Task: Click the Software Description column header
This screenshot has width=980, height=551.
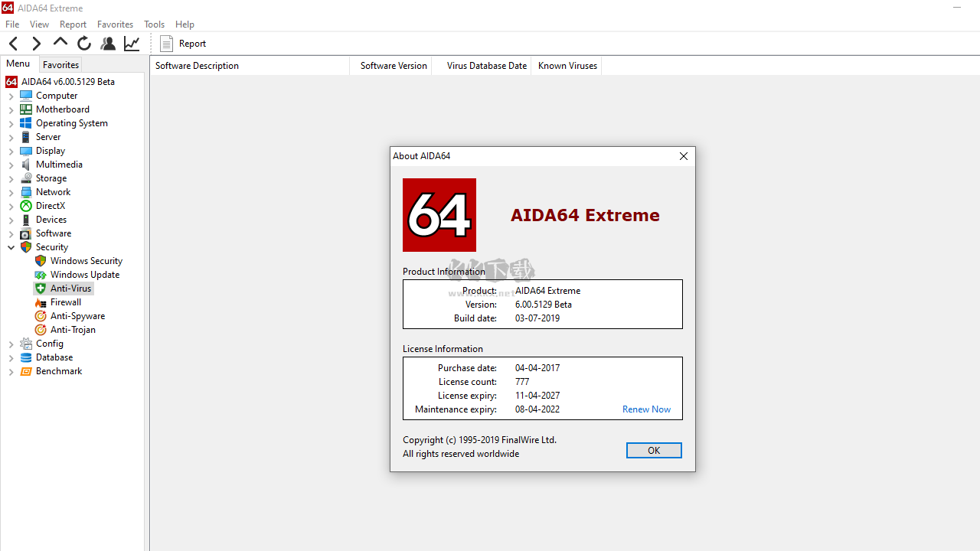Action: (197, 66)
